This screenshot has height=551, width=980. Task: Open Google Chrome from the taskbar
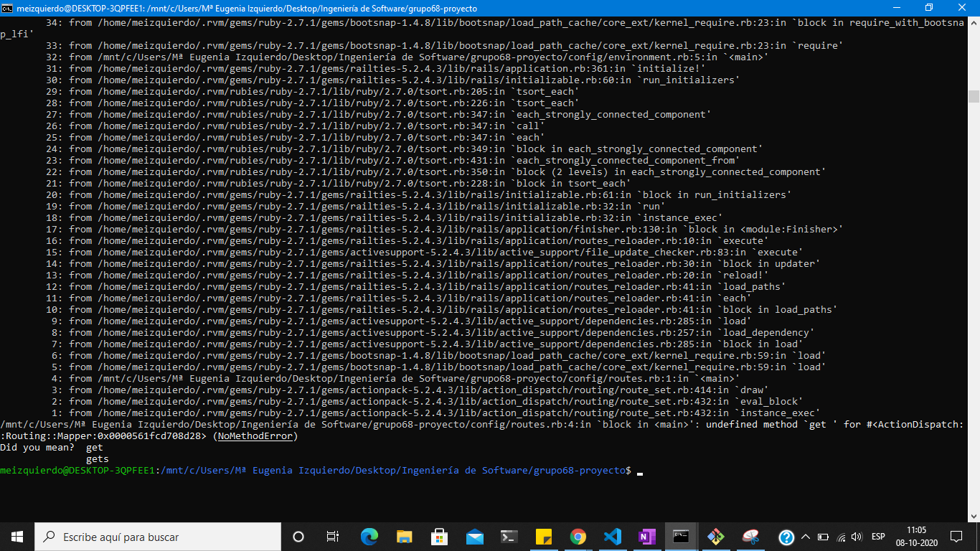(x=578, y=536)
